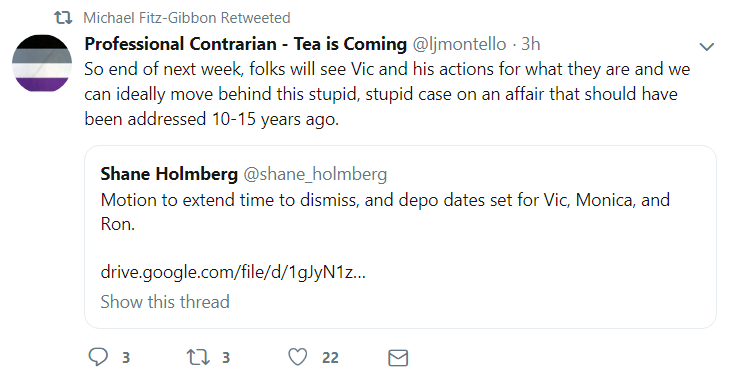
Task: Open the tweet options chevron menu
Action: 707,46
